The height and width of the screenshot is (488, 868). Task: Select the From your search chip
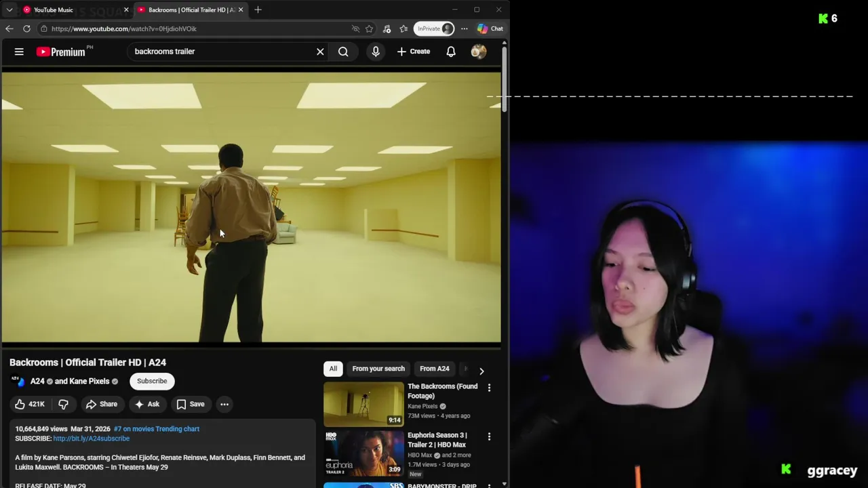point(378,369)
